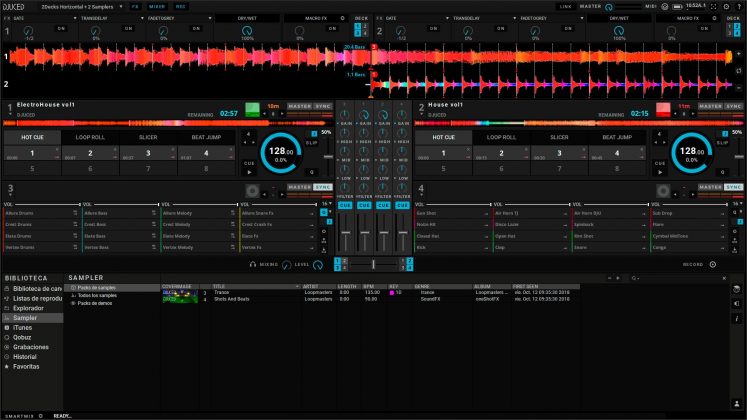This screenshot has width=747, height=420.
Task: Open the help question mark icon
Action: click(x=739, y=7)
